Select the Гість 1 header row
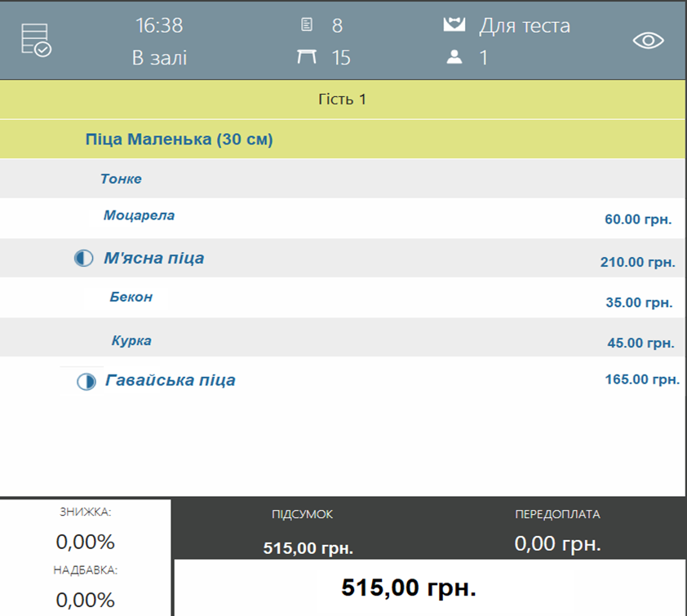Screen dimensions: 687x616 [343, 100]
